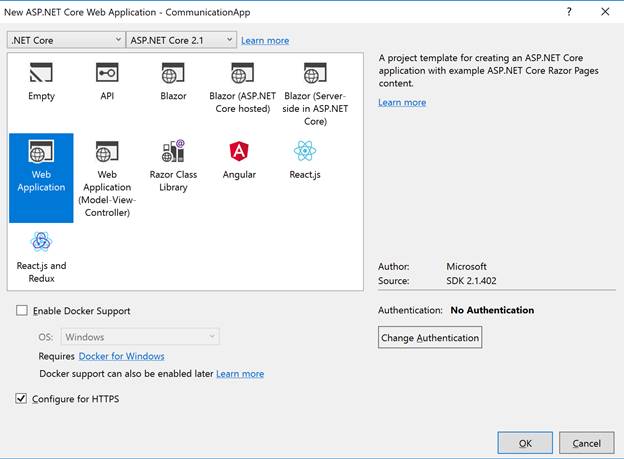Confirm with the OK button

tap(525, 443)
